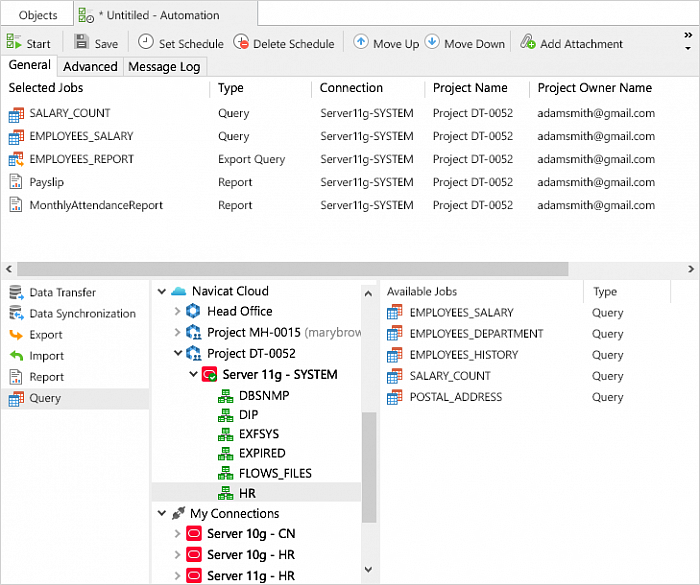
Task: Click the Available Jobs column header
Action: pyautogui.click(x=482, y=292)
